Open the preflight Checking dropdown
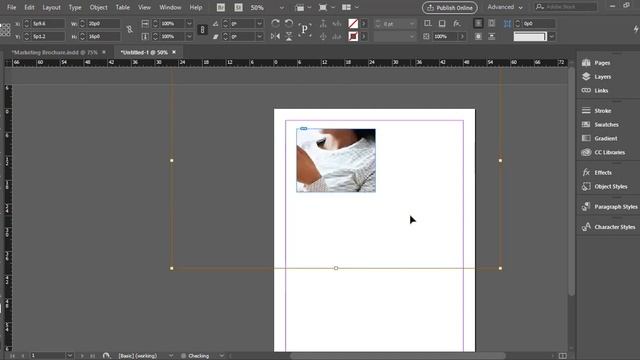640x360 pixels. coord(222,356)
